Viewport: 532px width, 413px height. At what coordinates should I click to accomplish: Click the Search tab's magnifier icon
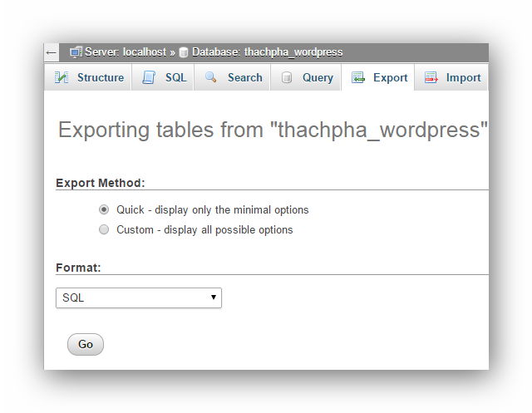211,77
